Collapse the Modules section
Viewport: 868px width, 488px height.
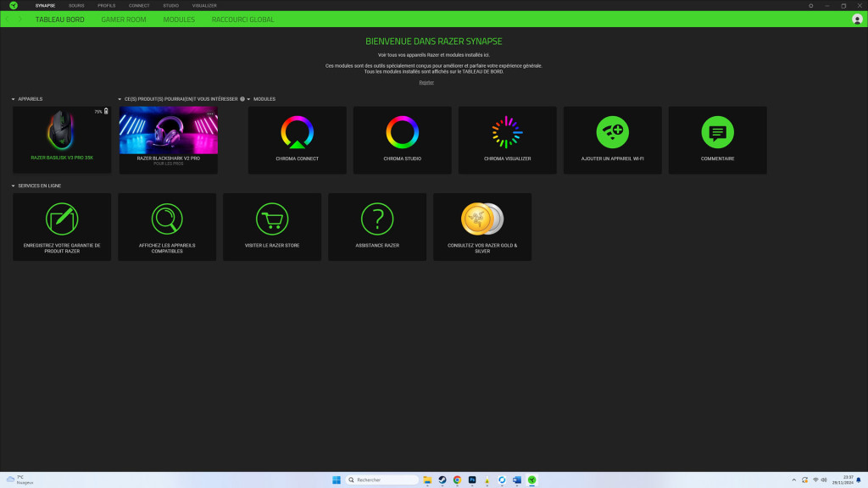(x=248, y=99)
